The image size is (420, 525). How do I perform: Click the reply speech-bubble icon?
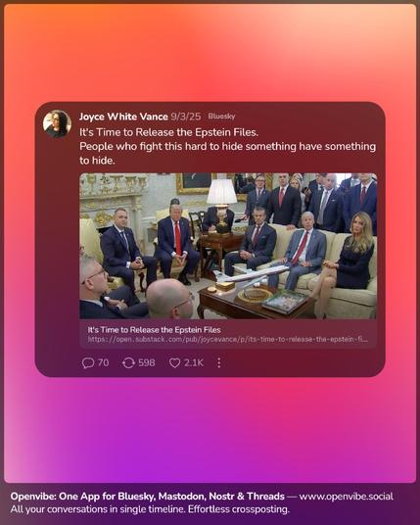[88, 363]
